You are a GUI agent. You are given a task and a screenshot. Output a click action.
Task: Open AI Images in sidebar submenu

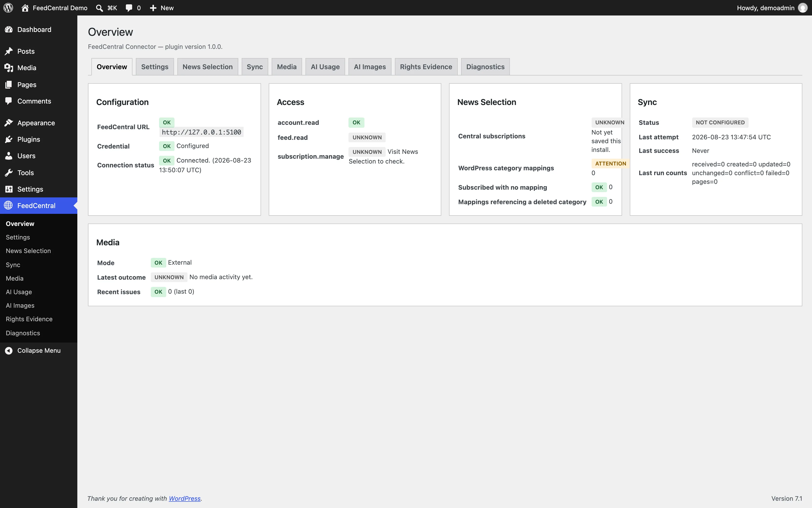(x=20, y=305)
